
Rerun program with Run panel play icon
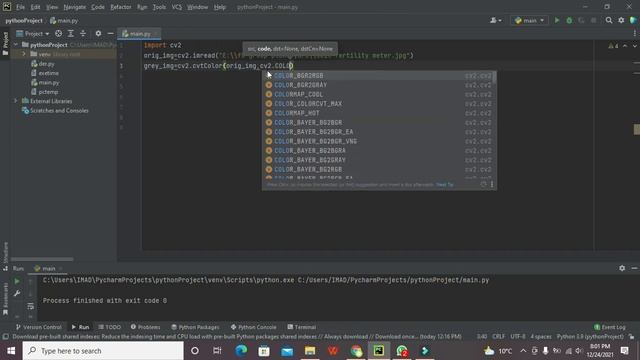pos(17,281)
